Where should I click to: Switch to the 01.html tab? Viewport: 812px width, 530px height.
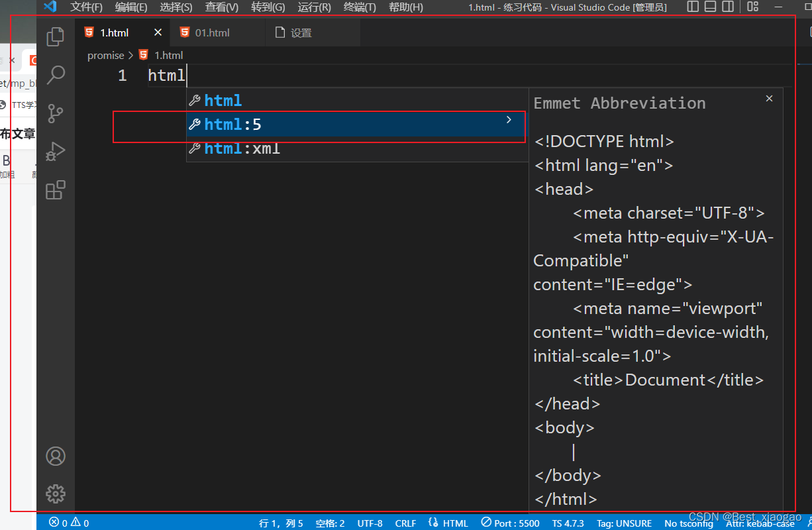(209, 32)
